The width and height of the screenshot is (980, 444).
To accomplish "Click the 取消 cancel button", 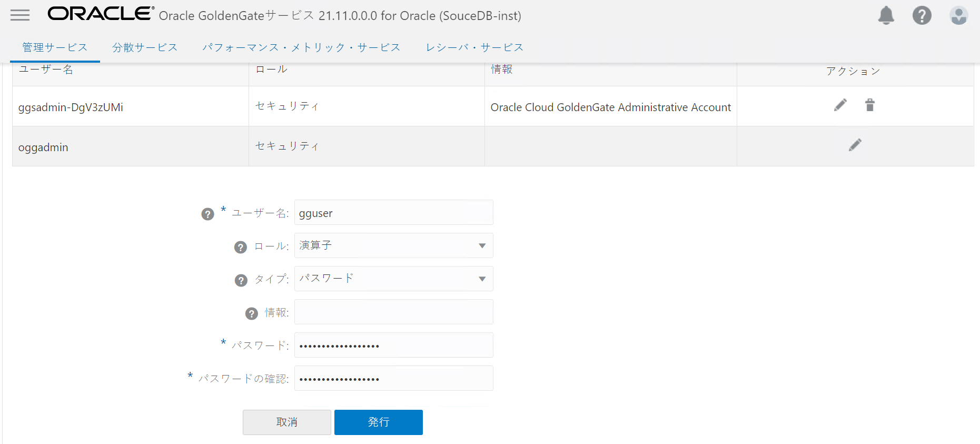I will pos(287,422).
